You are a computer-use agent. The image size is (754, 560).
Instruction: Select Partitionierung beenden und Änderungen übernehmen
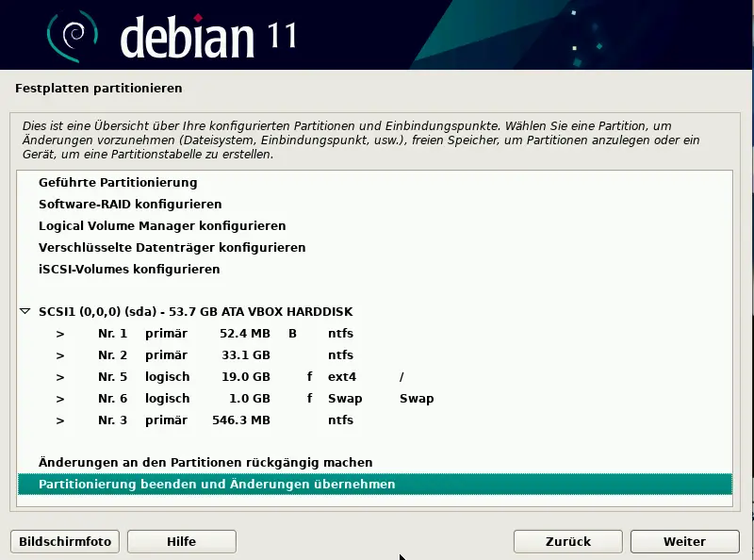tap(375, 484)
